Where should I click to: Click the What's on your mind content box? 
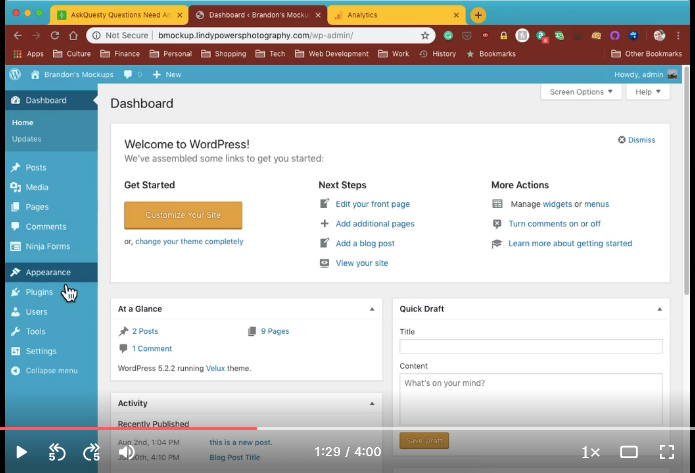point(531,399)
